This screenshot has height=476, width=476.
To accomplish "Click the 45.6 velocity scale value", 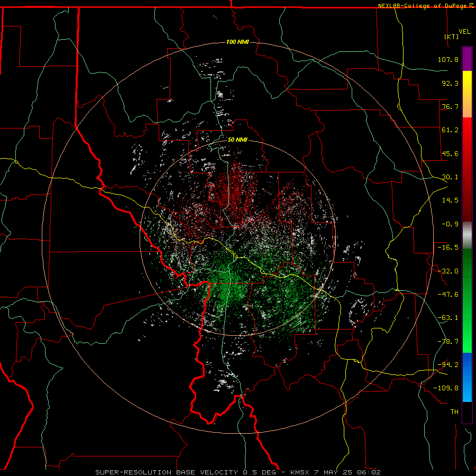I will point(450,153).
